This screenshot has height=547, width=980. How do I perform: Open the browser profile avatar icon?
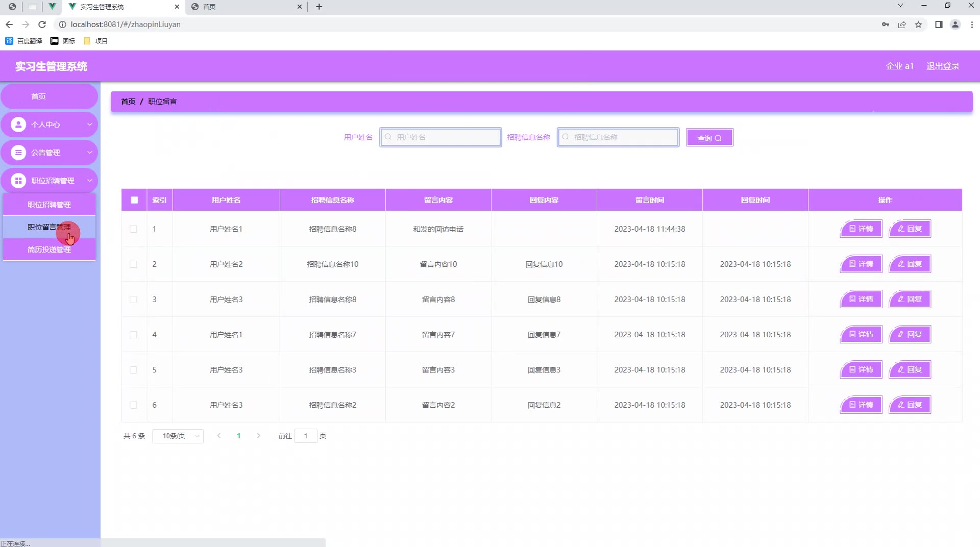tap(955, 24)
